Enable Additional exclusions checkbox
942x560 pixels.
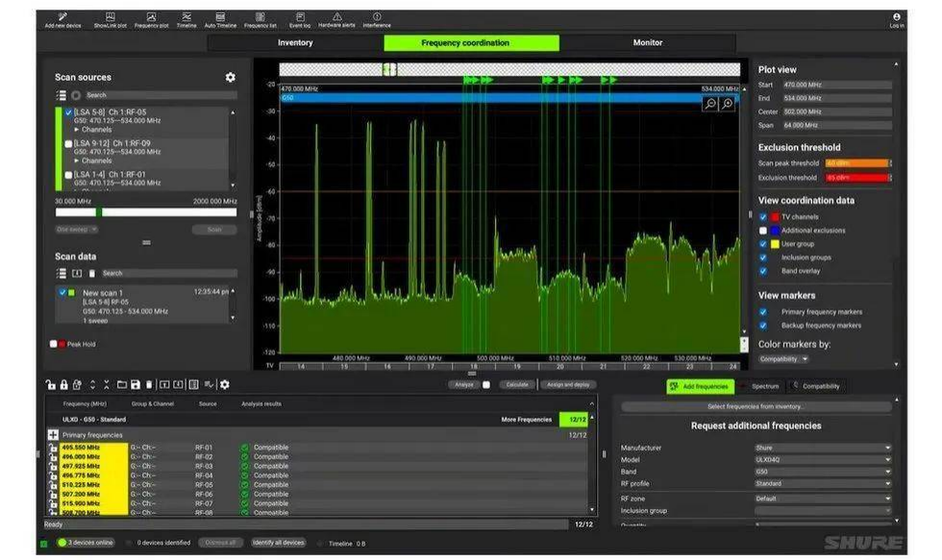(x=763, y=231)
